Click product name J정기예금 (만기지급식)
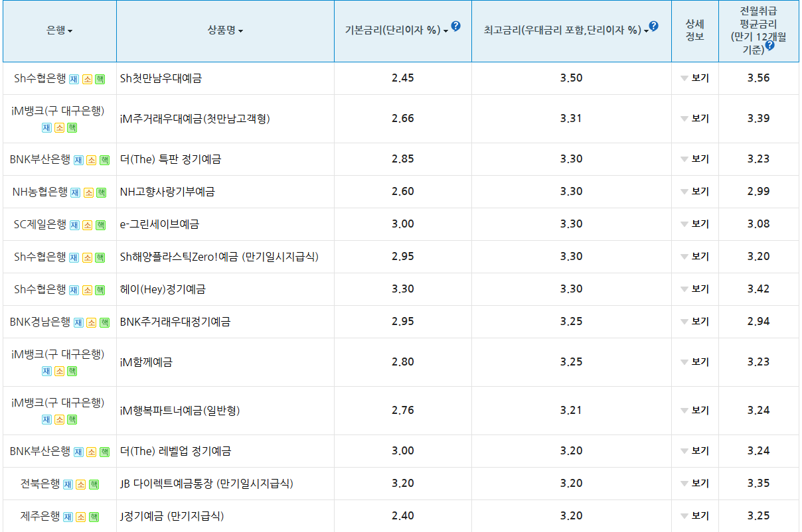Image resolution: width=802 pixels, height=532 pixels. tap(172, 516)
